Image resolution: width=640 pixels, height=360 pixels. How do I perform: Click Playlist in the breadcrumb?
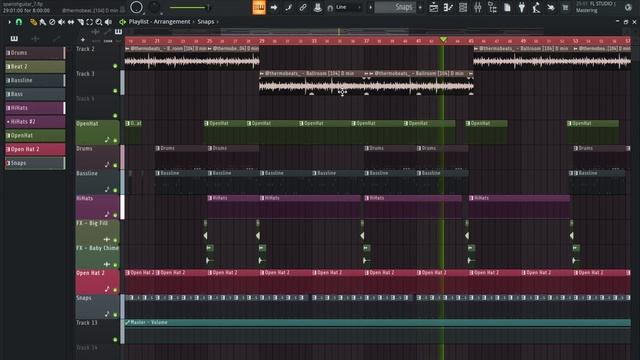[x=138, y=22]
